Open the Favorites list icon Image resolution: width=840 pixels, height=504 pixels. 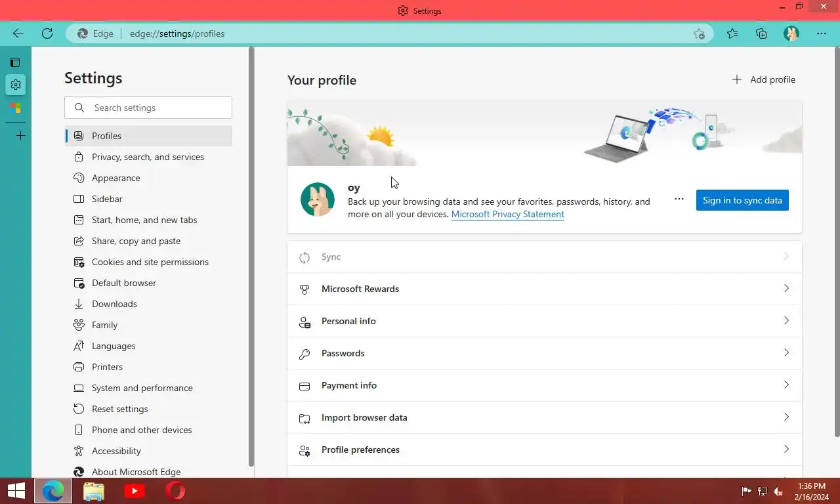point(732,33)
